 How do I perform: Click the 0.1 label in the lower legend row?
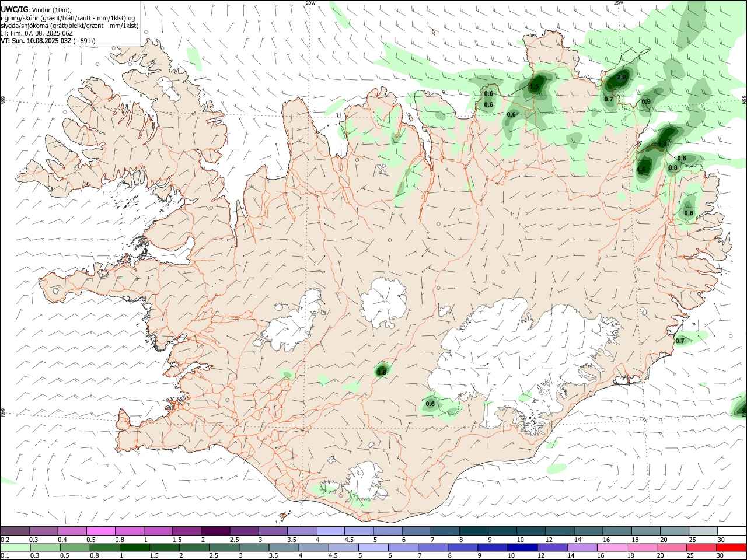point(5,556)
